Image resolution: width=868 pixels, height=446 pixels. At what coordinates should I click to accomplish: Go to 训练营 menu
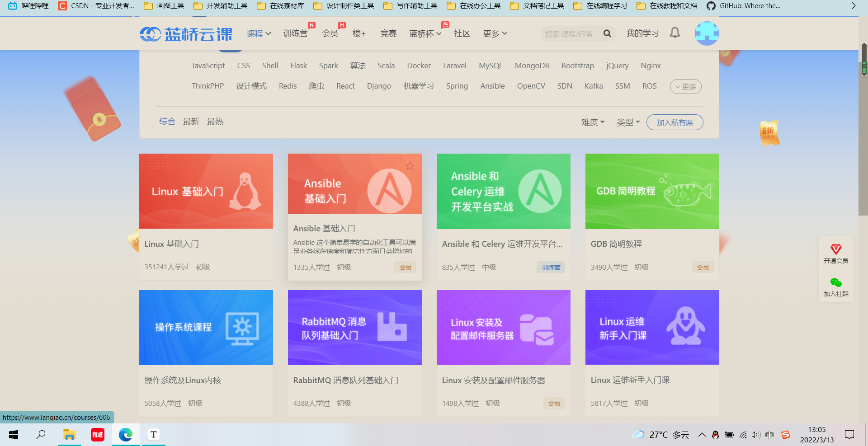pyautogui.click(x=295, y=33)
